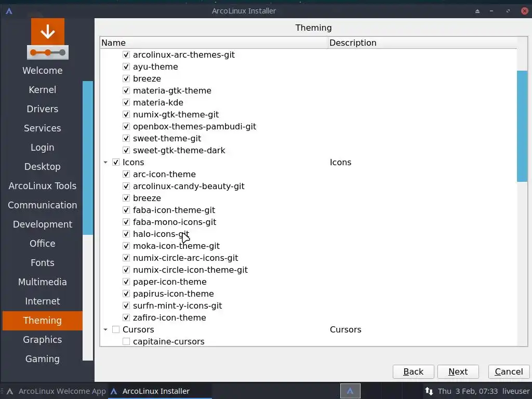Select the surfn-mint-y-icons-git row

pos(178,305)
